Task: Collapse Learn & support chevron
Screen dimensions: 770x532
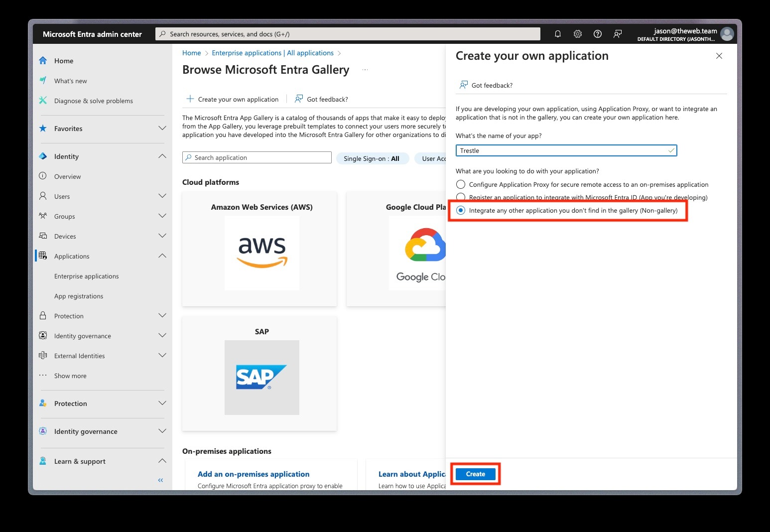Action: click(162, 461)
